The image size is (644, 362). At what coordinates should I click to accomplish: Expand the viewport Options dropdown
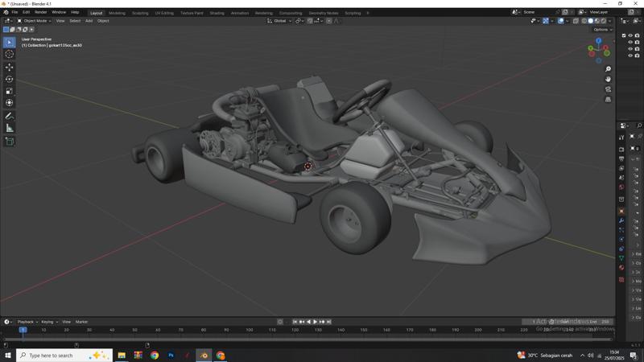pos(603,29)
